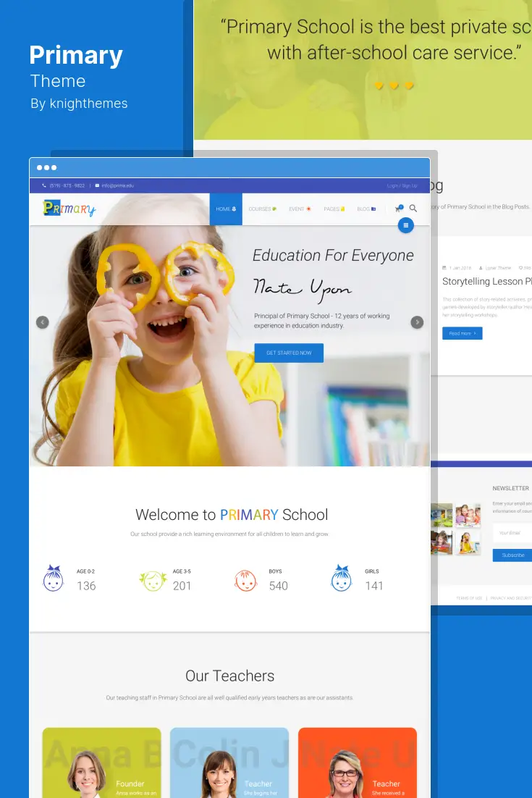This screenshot has height=798, width=532.
Task: Click the TERMS OF USE footer link
Action: coord(469,598)
